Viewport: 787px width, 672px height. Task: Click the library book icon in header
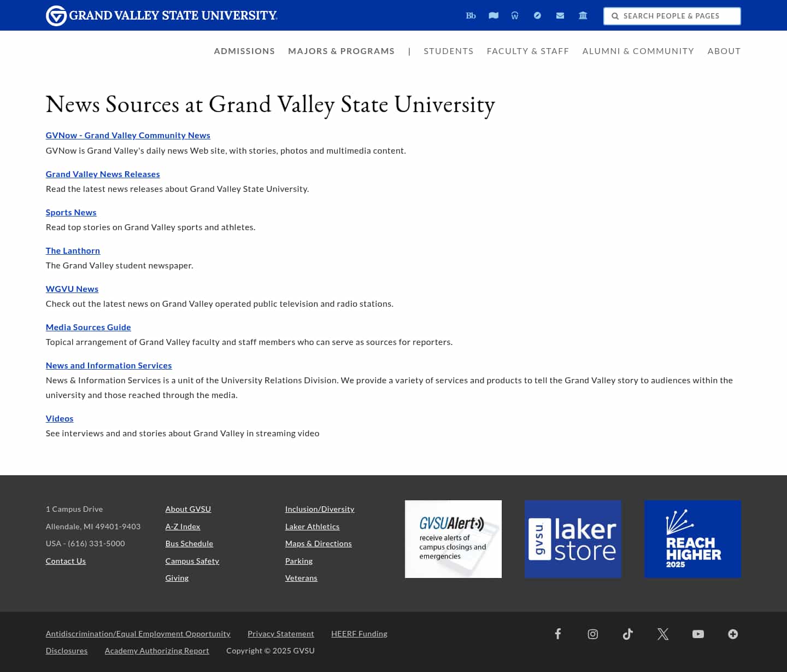pos(493,15)
